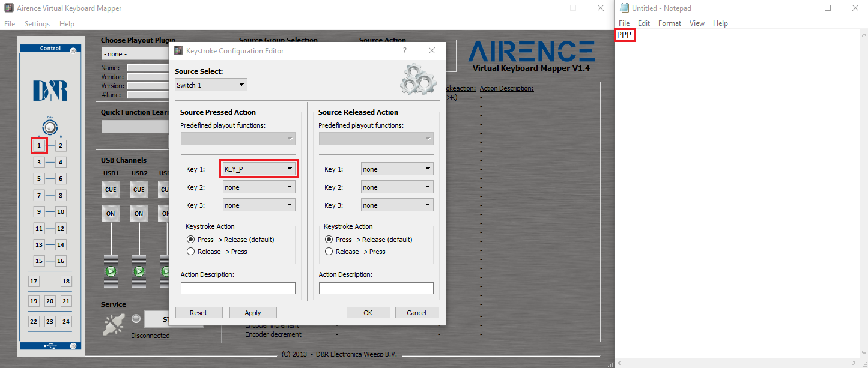Open the Format menu in Notepad

[x=669, y=23]
